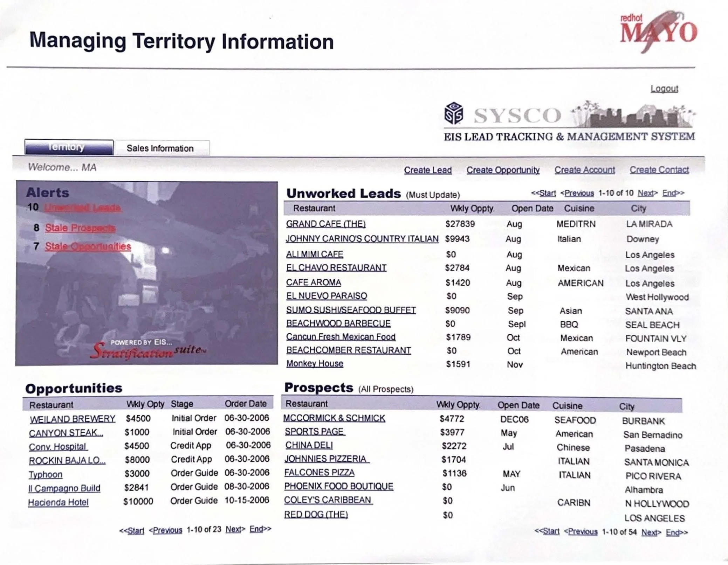The width and height of the screenshot is (728, 565).
Task: Click the Create Account link
Action: click(584, 170)
